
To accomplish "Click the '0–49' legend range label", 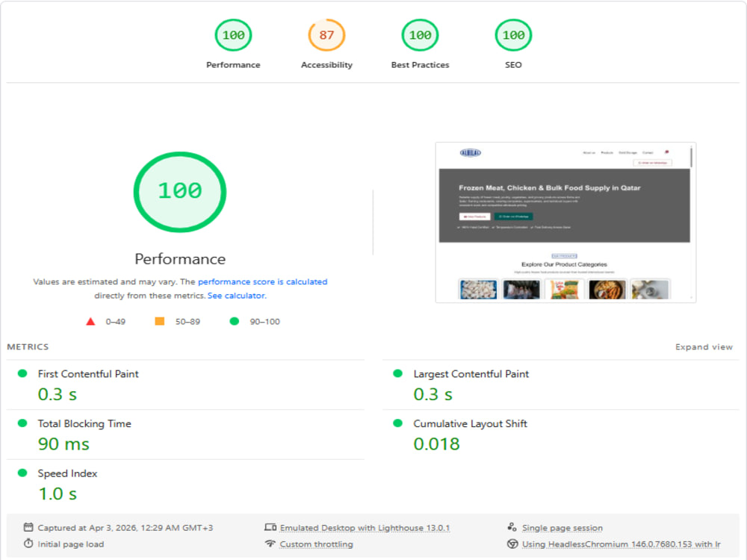I will [115, 321].
